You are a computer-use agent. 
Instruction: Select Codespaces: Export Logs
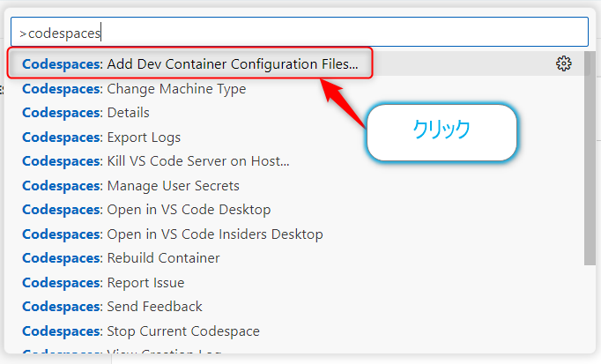click(296, 137)
